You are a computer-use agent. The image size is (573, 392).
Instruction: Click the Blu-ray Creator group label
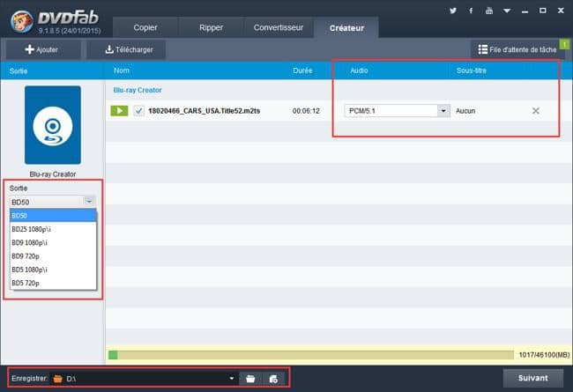tap(138, 90)
